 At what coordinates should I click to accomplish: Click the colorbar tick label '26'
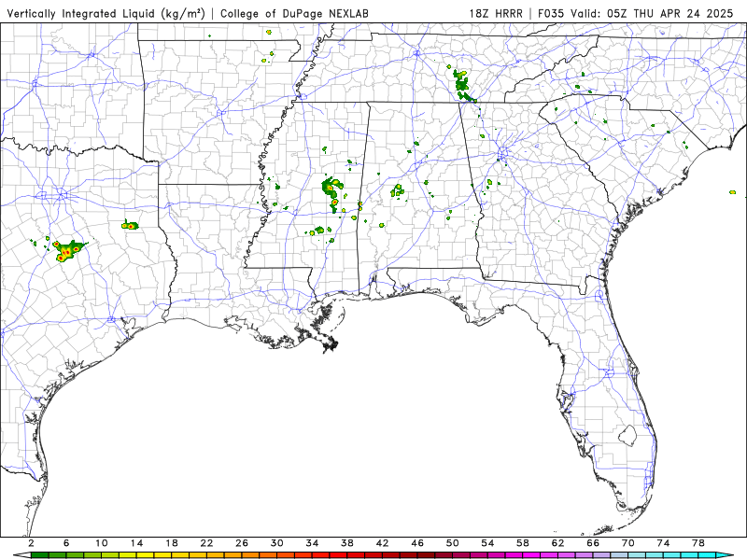point(242,543)
